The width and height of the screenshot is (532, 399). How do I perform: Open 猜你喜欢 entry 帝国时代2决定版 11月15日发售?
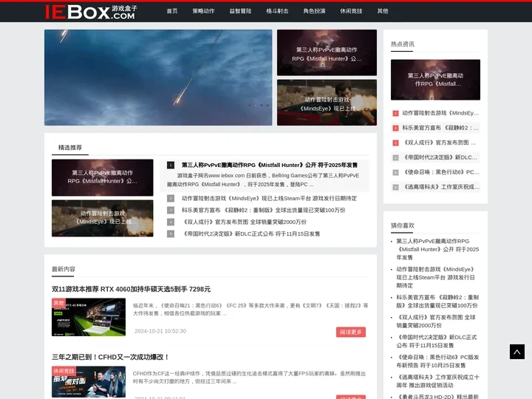click(437, 341)
